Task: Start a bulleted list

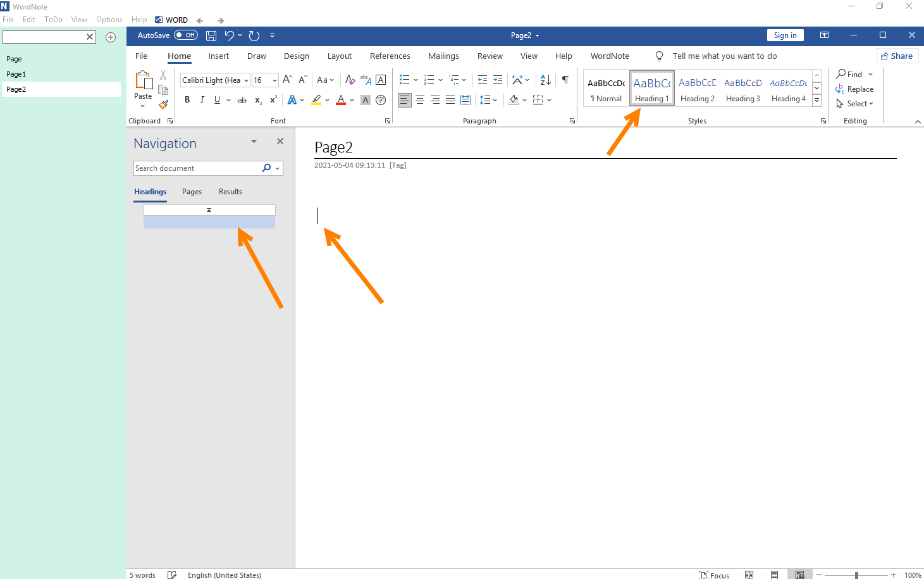Action: (x=405, y=80)
